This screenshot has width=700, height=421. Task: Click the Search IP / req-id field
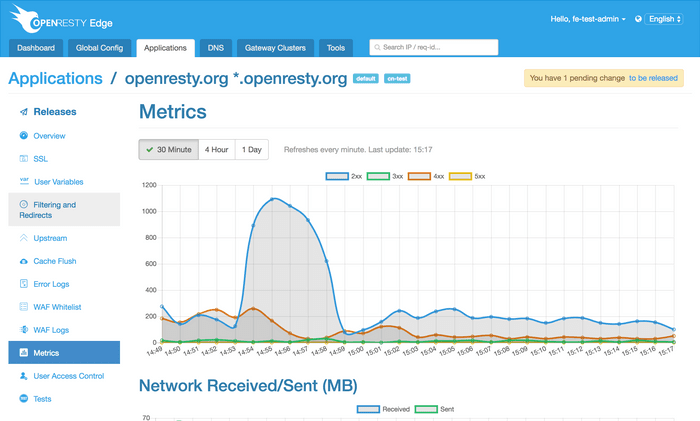[x=433, y=47]
